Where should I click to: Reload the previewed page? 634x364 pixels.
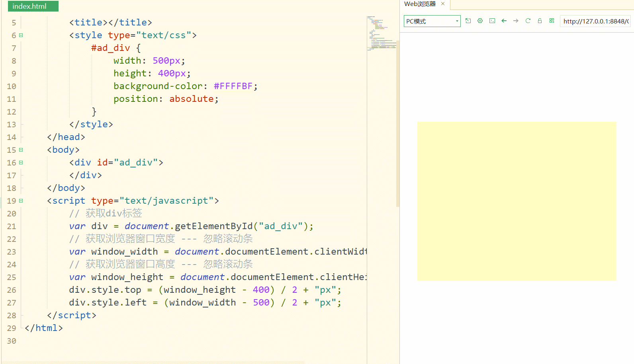tap(528, 21)
